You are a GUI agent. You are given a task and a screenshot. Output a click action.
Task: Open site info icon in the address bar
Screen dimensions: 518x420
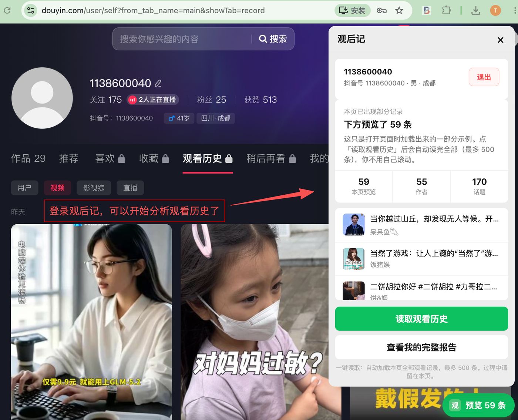(x=31, y=10)
